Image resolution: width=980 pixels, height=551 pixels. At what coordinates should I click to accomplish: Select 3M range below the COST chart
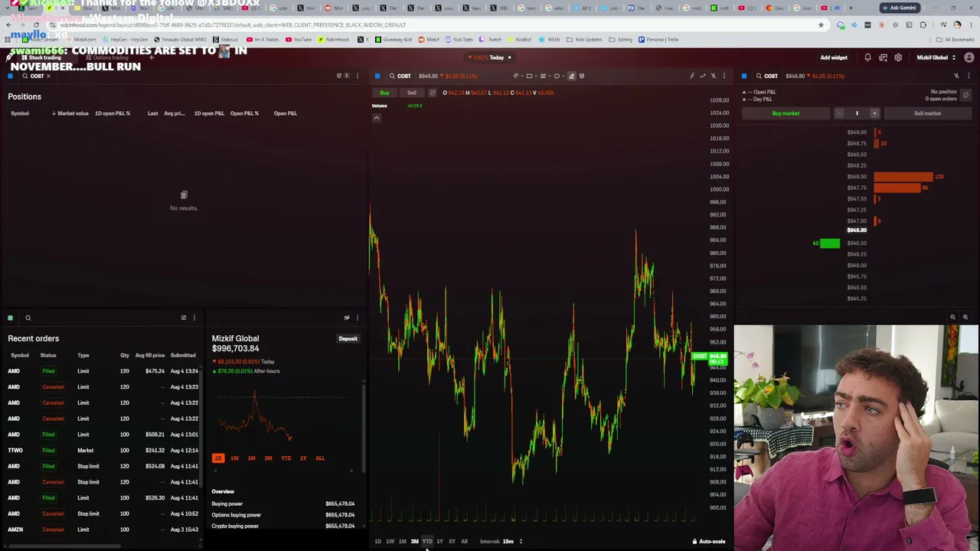pyautogui.click(x=414, y=542)
